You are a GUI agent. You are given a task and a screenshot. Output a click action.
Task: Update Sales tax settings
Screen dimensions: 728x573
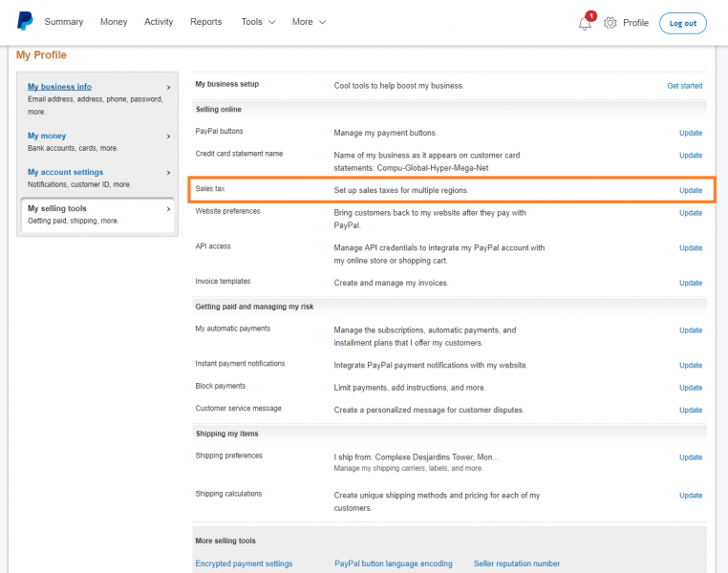(691, 191)
